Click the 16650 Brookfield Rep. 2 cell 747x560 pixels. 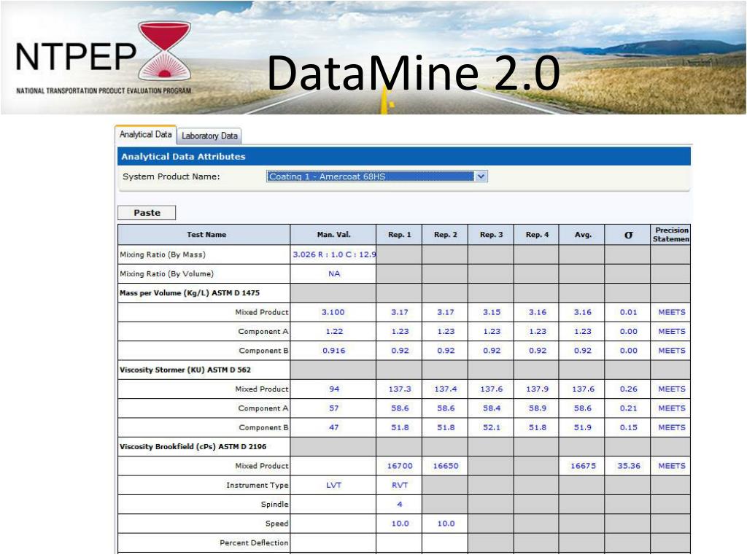(445, 466)
